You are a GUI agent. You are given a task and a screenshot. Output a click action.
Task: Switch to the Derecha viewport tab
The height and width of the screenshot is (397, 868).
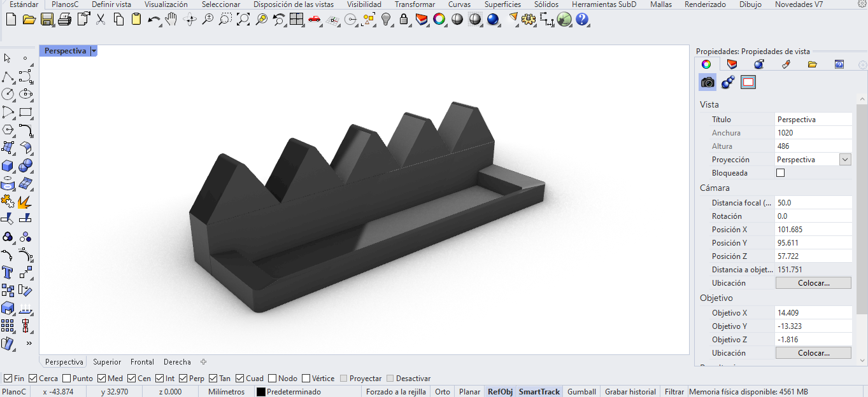pos(177,362)
